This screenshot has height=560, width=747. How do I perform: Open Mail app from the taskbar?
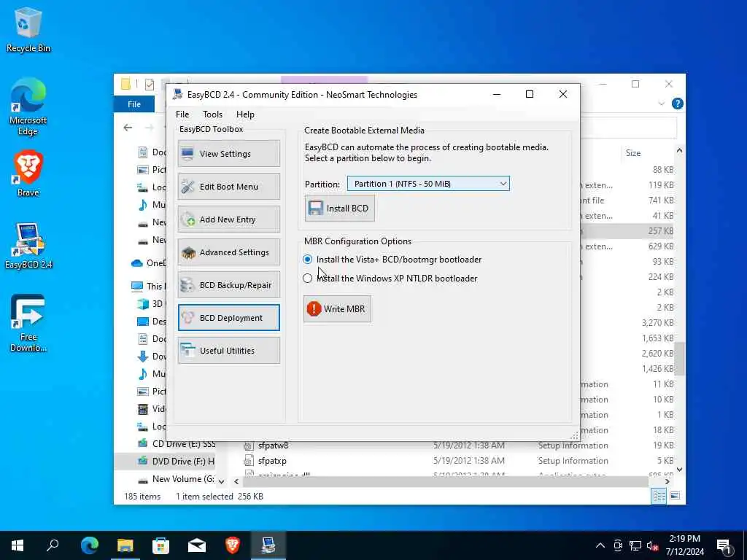(x=197, y=545)
